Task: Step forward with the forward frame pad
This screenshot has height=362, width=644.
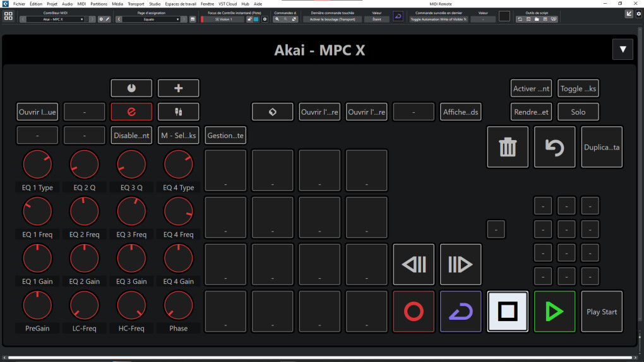Action: (460, 264)
